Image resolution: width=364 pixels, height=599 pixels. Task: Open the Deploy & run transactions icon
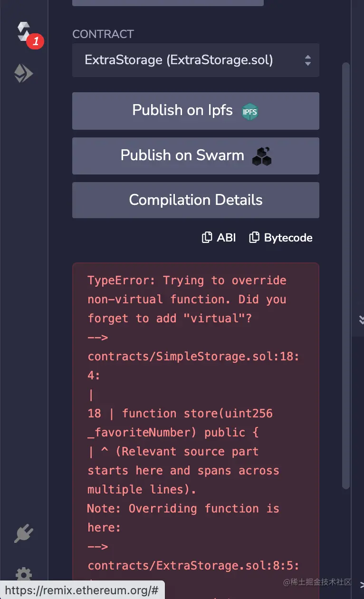click(x=23, y=74)
